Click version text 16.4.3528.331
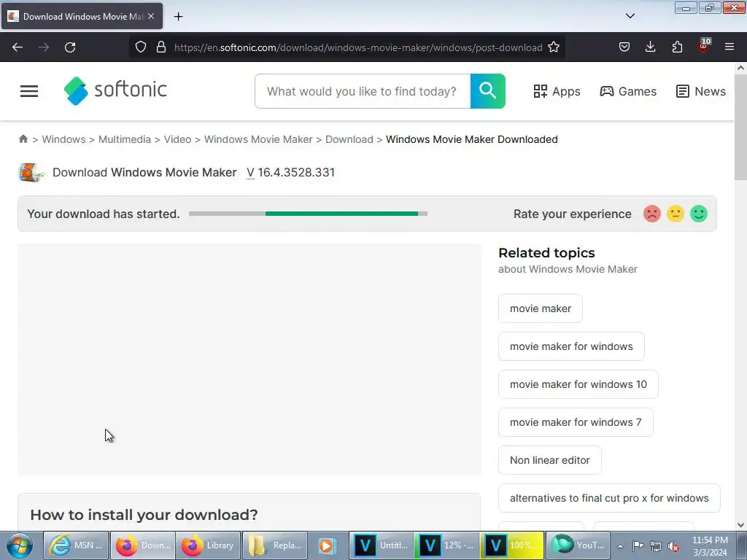747x560 pixels. (296, 172)
